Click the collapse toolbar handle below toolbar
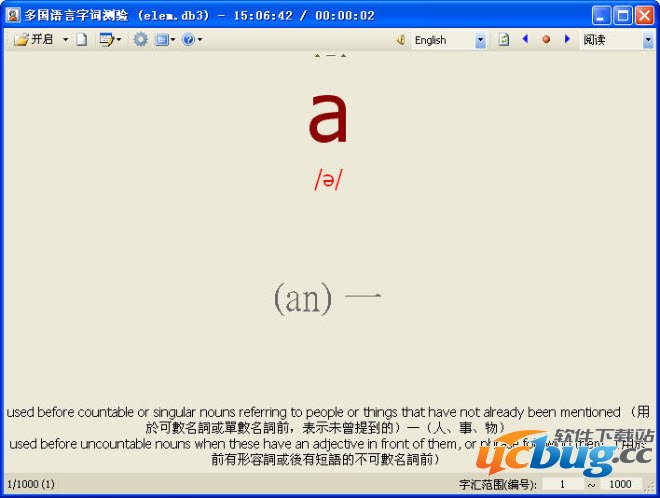The image size is (660, 498). [330, 56]
